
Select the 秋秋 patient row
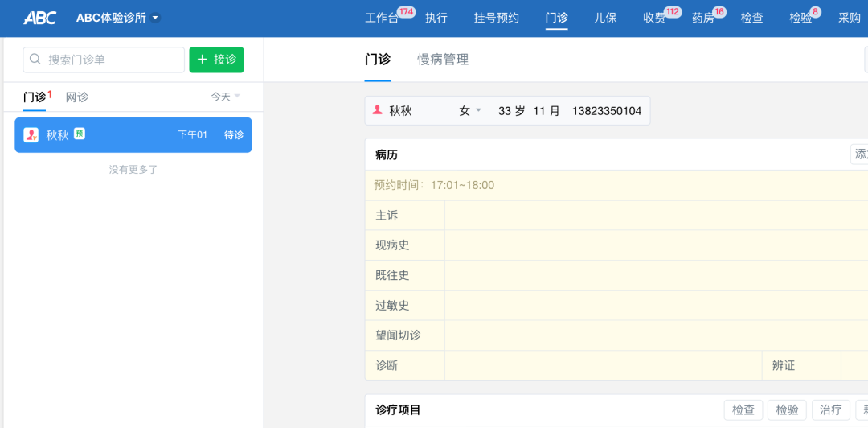coord(133,134)
